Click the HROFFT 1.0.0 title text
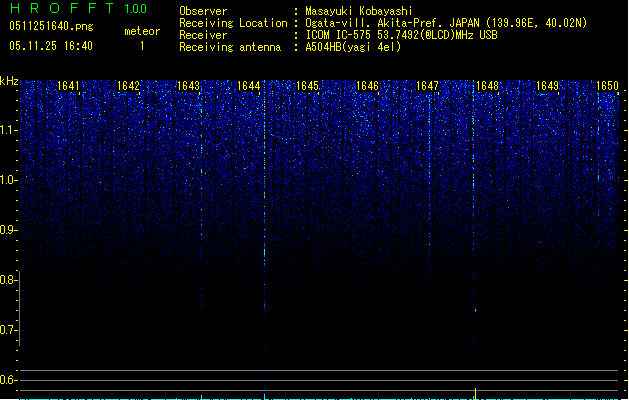The width and height of the screenshot is (629, 400). (x=78, y=8)
